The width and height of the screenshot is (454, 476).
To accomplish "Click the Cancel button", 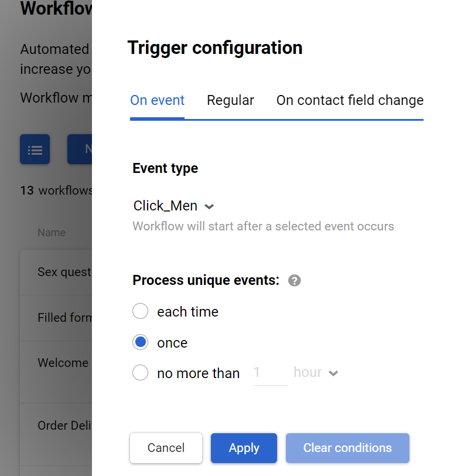I will [166, 448].
